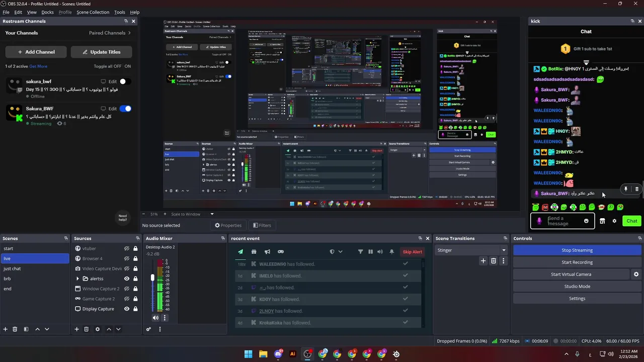Hide the Display Capture source
The height and width of the screenshot is (362, 644).
click(x=127, y=309)
